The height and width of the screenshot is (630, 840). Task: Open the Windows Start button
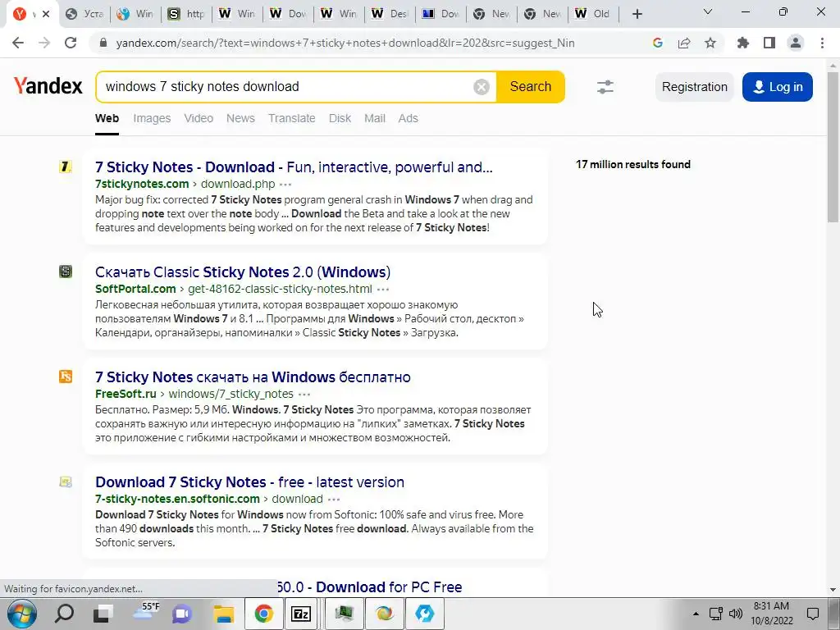pos(22,614)
